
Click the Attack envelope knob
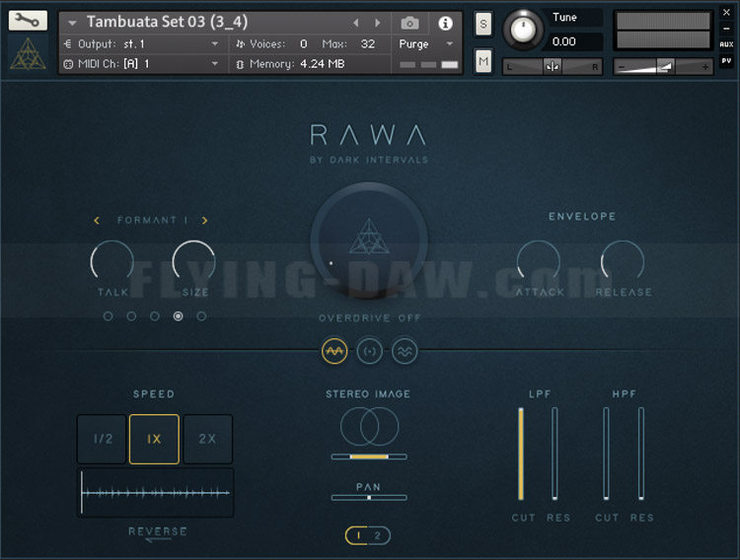(x=539, y=262)
